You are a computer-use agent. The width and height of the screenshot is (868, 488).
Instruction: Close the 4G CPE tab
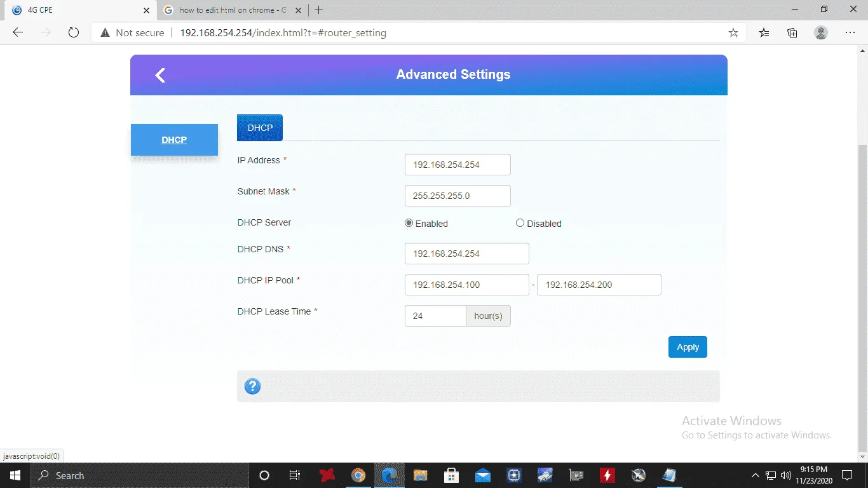pos(146,10)
